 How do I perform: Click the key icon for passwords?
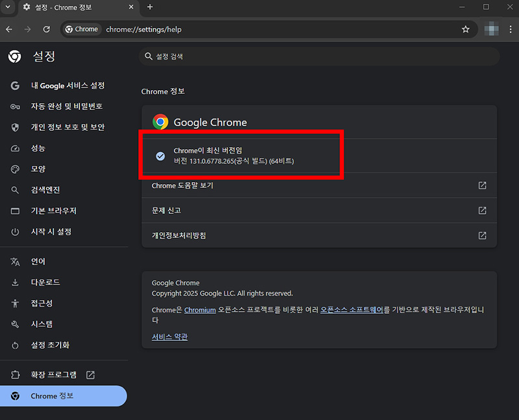coord(15,106)
